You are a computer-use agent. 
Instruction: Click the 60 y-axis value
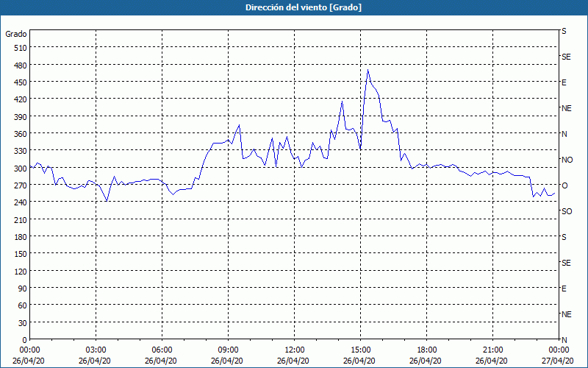[x=23, y=305]
